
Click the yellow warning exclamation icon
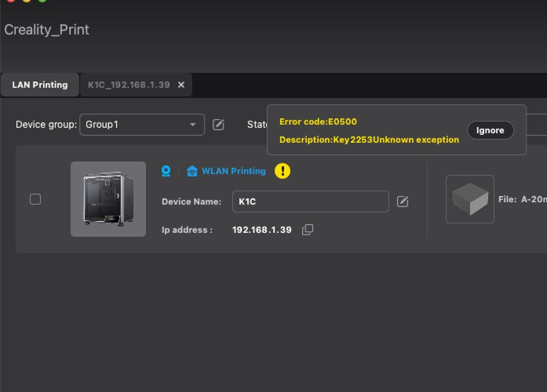[x=282, y=171]
